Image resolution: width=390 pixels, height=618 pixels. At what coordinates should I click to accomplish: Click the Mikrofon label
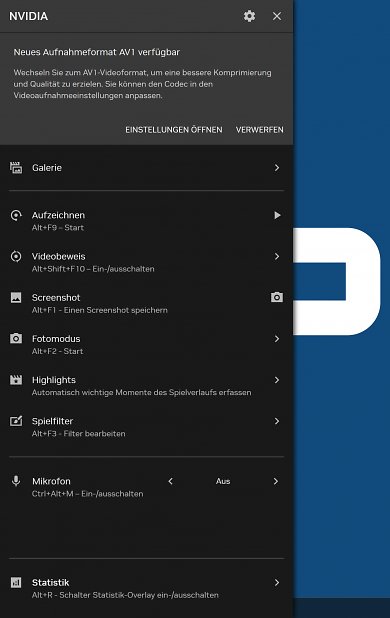coord(51,481)
